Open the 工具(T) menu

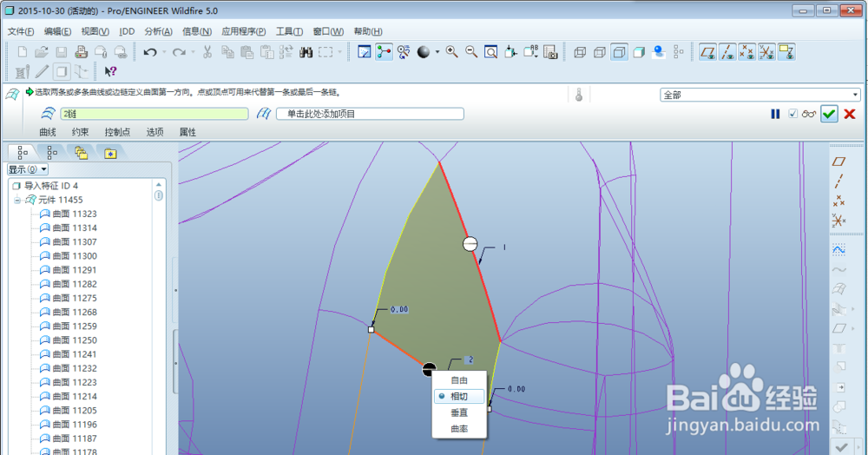[290, 31]
